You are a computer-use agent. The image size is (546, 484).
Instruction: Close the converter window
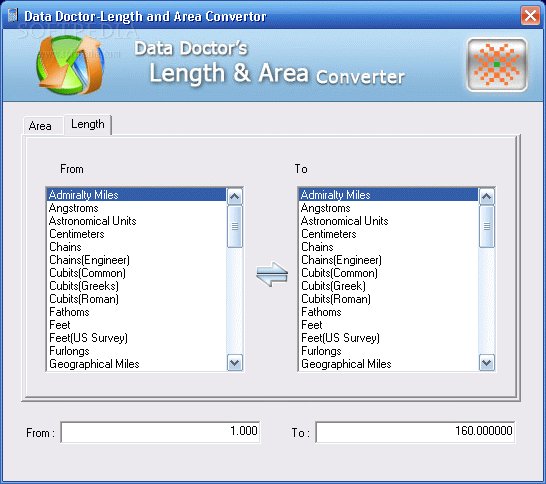pos(530,16)
